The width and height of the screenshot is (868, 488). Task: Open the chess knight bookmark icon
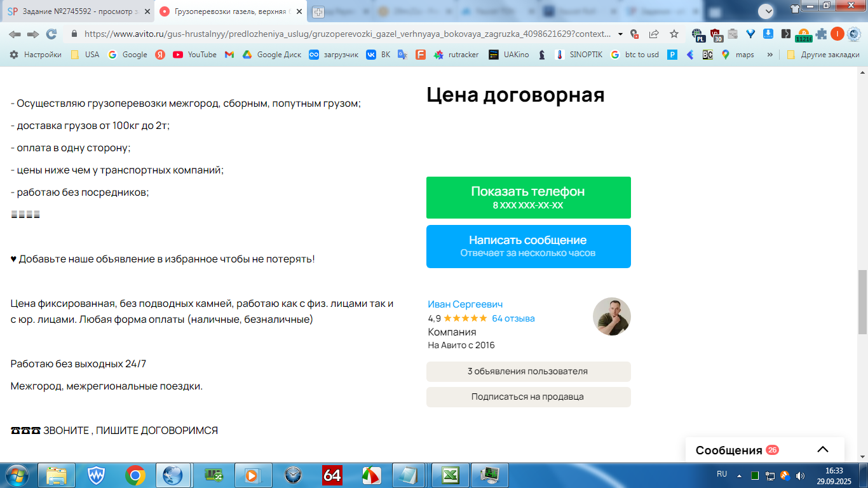pos(542,55)
